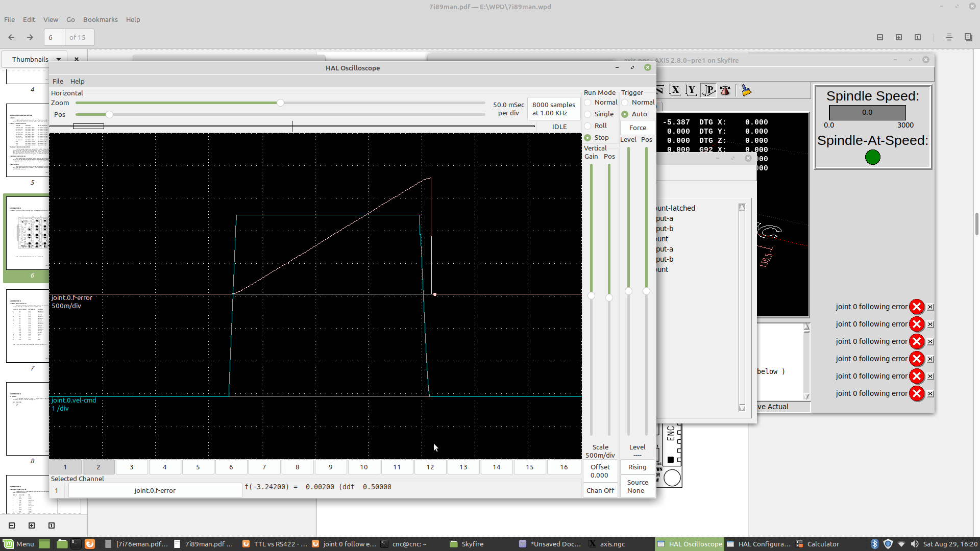Click the joint.0.f-error channel source field
980x551 pixels.
pyautogui.click(x=155, y=490)
